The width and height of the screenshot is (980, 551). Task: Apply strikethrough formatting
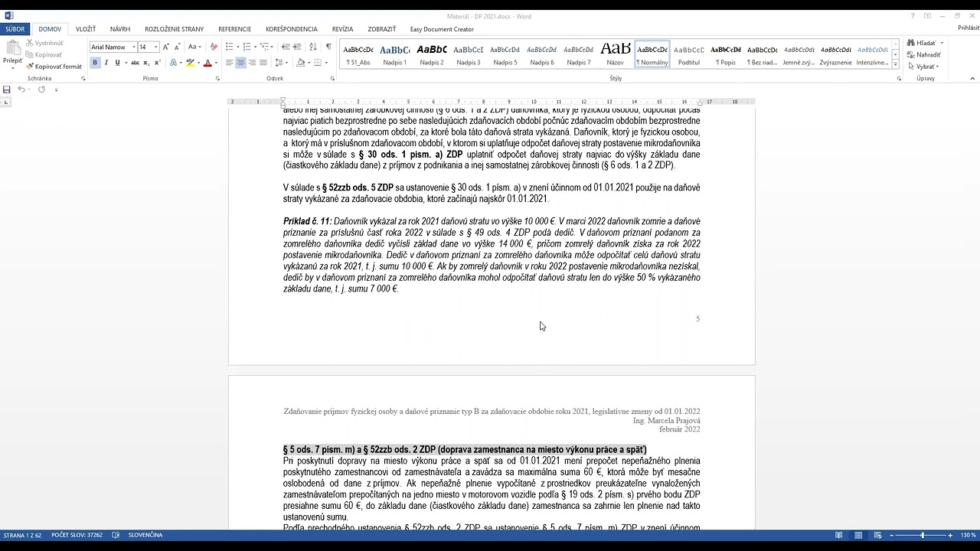(134, 63)
